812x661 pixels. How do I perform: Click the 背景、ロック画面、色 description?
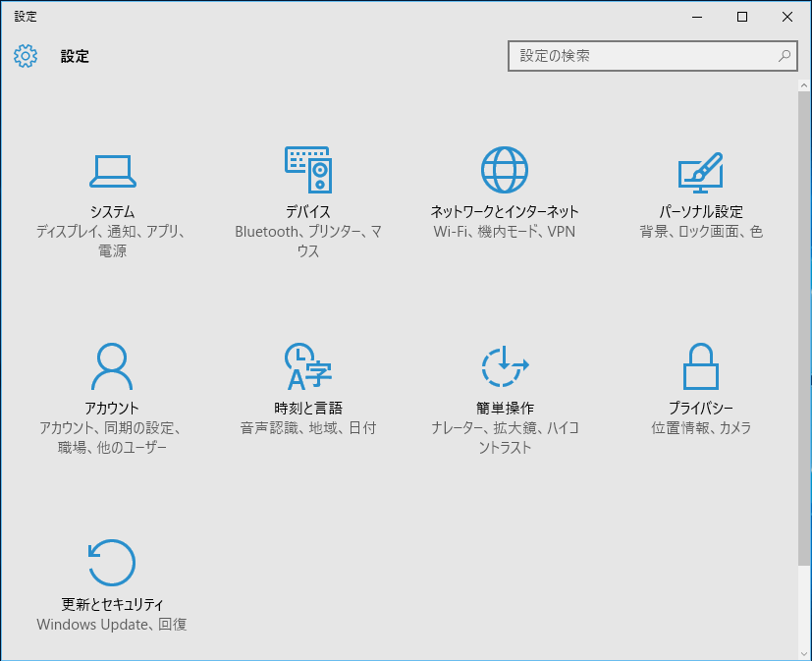(x=701, y=232)
